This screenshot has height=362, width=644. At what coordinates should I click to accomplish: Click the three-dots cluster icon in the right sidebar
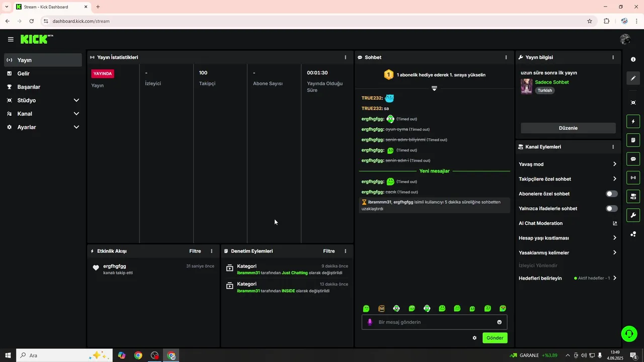click(x=633, y=234)
